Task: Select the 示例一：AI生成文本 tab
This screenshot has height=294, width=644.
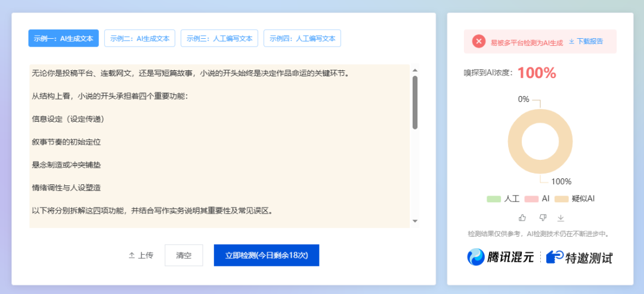Action: (x=63, y=38)
